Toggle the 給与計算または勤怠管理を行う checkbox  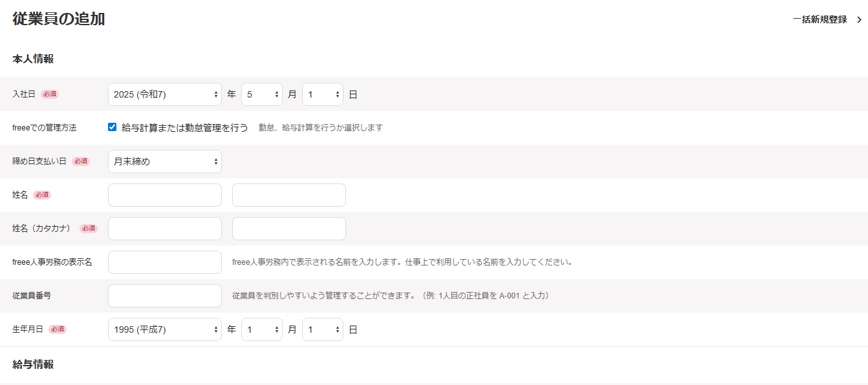(112, 127)
